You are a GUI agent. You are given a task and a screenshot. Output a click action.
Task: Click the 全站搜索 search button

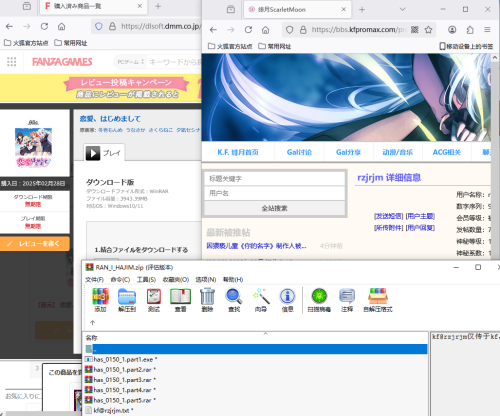[x=274, y=208]
